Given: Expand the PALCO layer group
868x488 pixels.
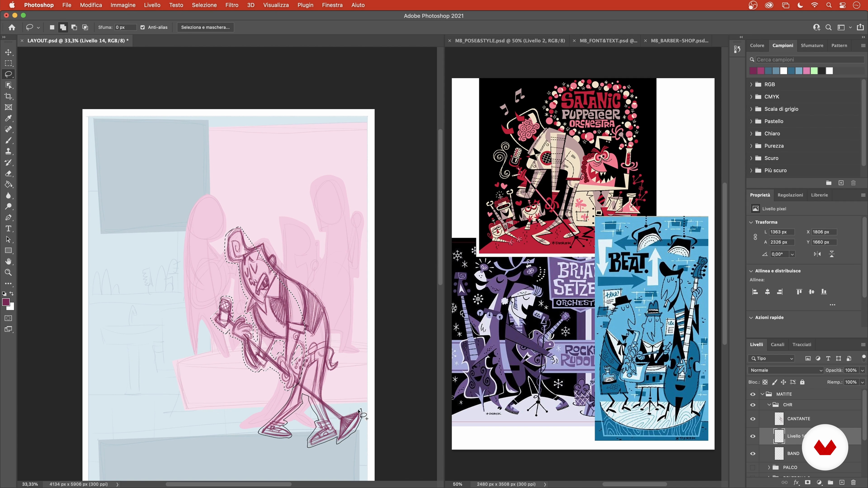Looking at the screenshot, I should [769, 467].
